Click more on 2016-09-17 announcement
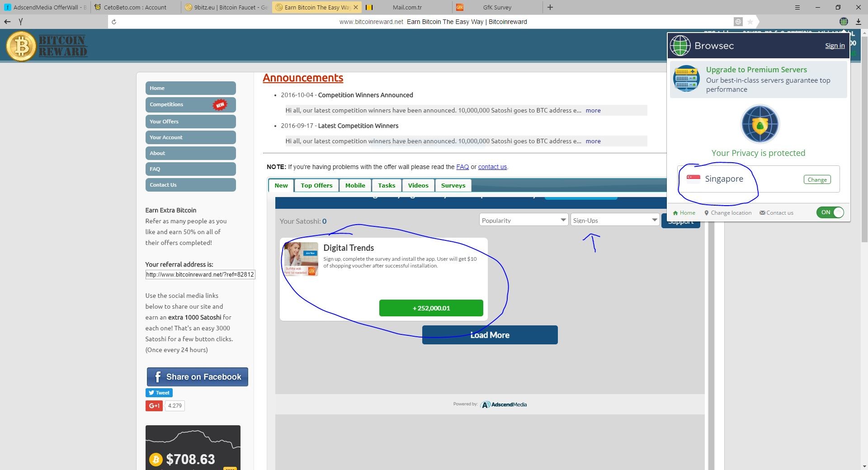This screenshot has width=868, height=470. click(593, 141)
